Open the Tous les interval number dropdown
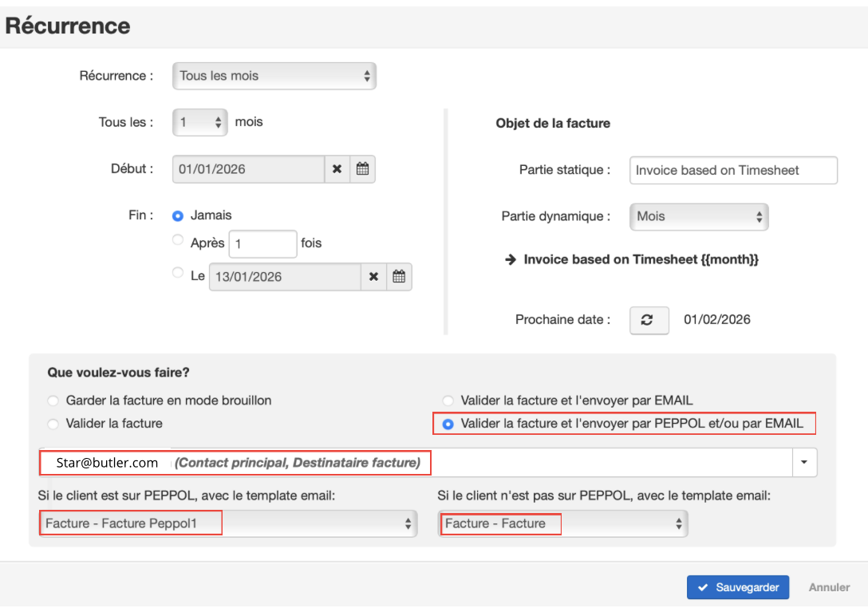This screenshot has height=608, width=868. pyautogui.click(x=199, y=123)
